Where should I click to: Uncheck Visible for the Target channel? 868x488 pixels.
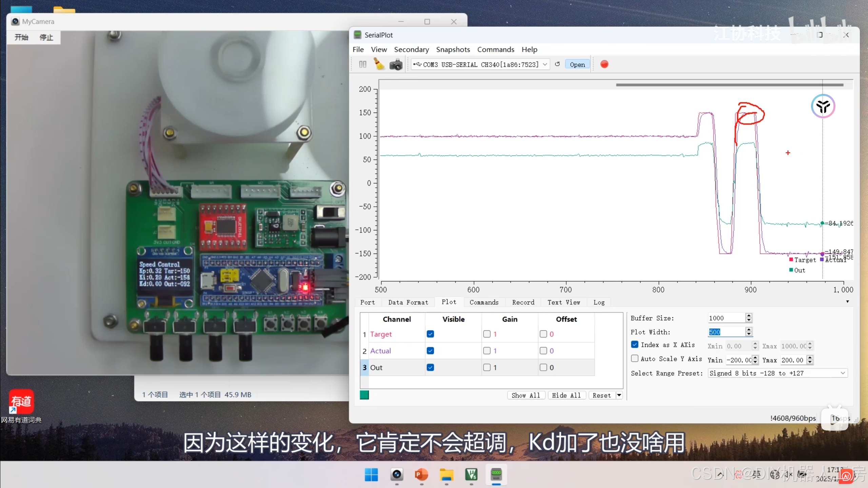pos(430,334)
